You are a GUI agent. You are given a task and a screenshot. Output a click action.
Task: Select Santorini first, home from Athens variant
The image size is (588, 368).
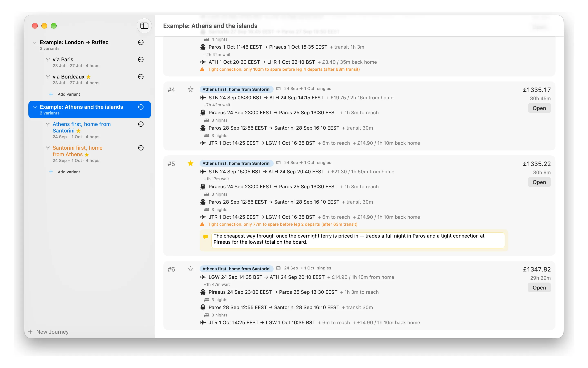click(90, 154)
